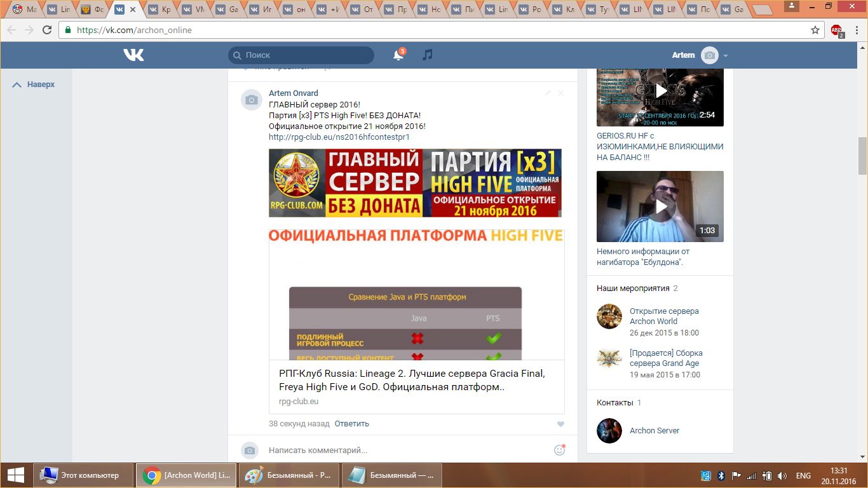Image resolution: width=868 pixels, height=488 pixels.
Task: Open the ГЛАВНЫЙ СЕРВЕР БЕЗ ДОНАТА banner
Action: (415, 183)
